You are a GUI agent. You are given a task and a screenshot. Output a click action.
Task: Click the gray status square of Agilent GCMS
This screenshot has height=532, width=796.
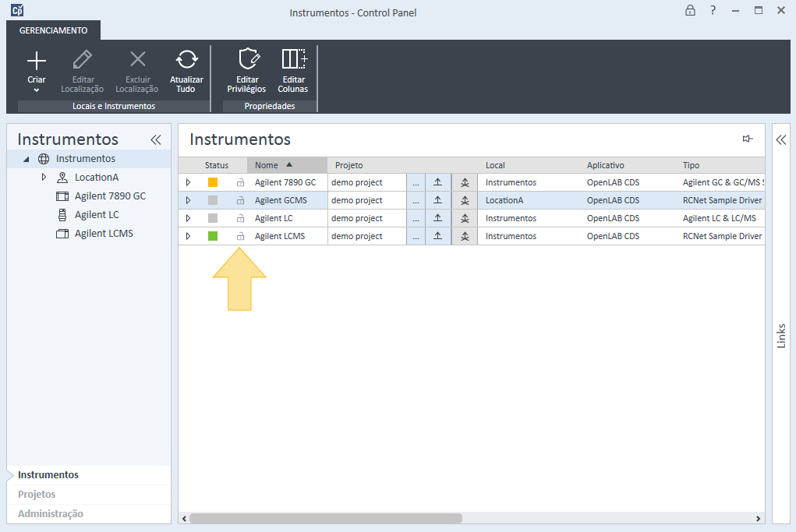213,200
